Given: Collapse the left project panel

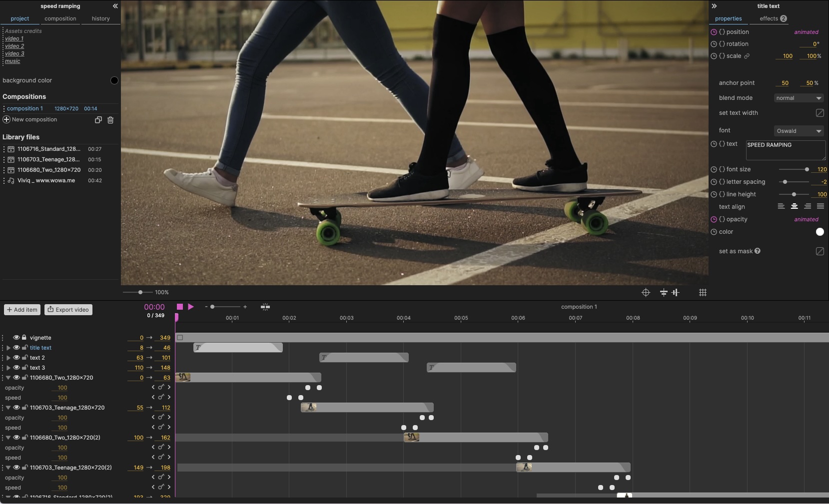Looking at the screenshot, I should (x=115, y=6).
